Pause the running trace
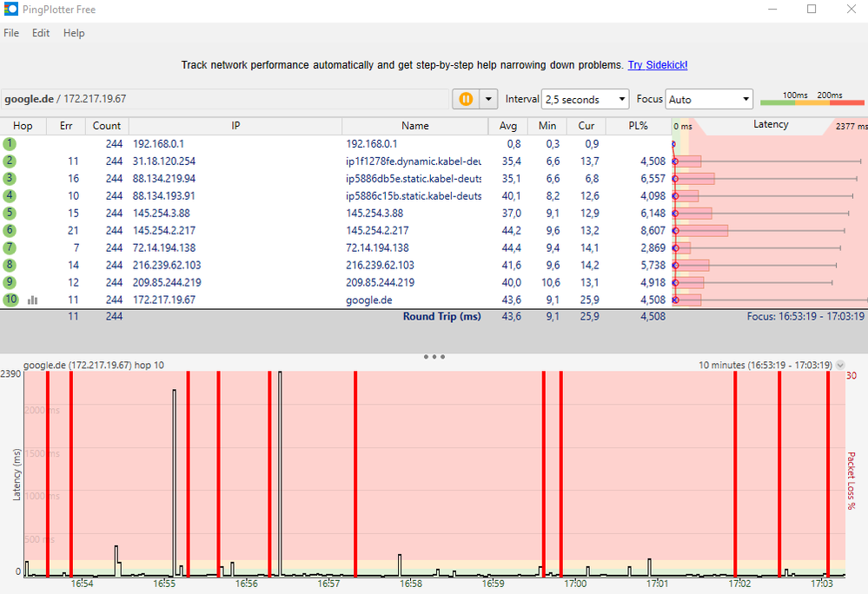Image resolution: width=868 pixels, height=594 pixels. [x=466, y=99]
